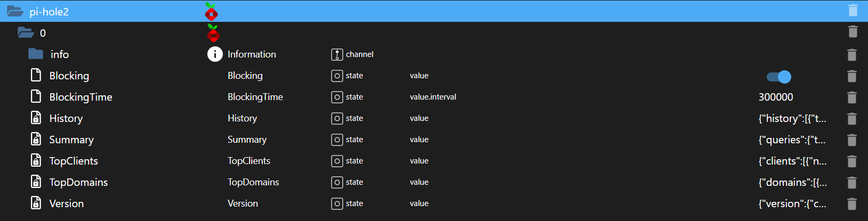This screenshot has height=221, width=868.
Task: Delete the TopClients state
Action: tap(852, 161)
